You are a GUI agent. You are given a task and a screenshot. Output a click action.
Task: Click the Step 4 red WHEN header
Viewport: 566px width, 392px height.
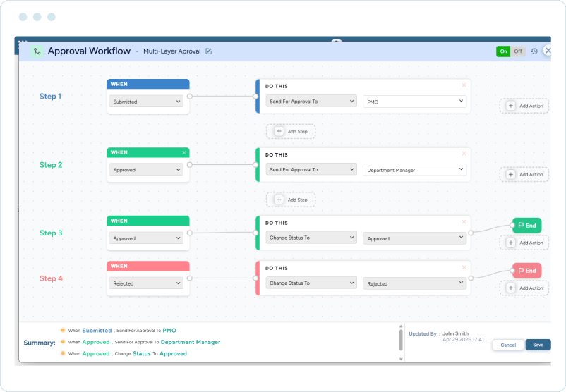pos(148,266)
